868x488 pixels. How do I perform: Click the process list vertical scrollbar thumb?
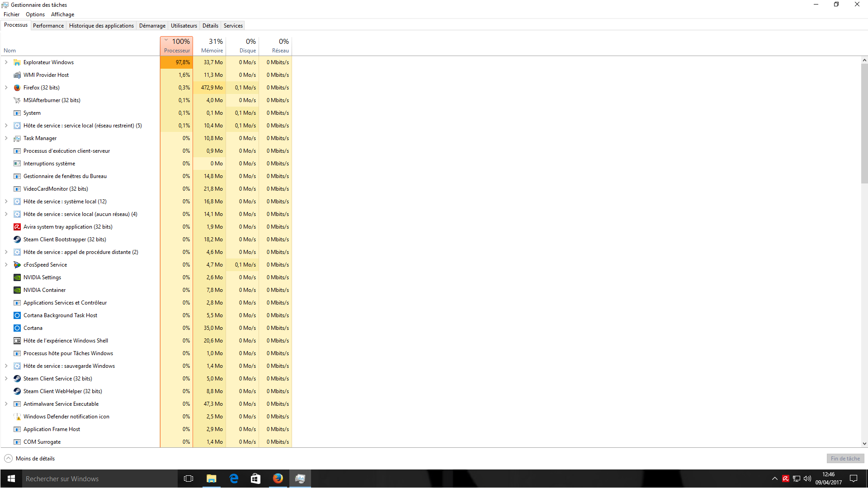click(864, 123)
